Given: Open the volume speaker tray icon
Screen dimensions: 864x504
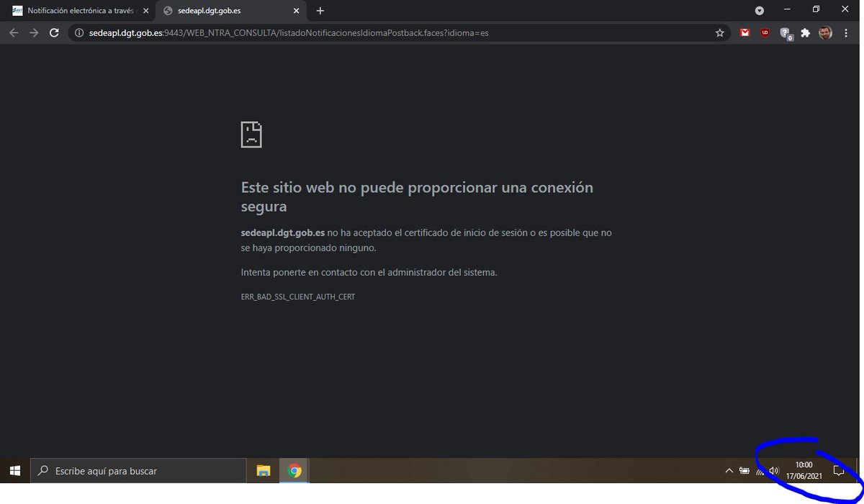Looking at the screenshot, I should (x=774, y=471).
